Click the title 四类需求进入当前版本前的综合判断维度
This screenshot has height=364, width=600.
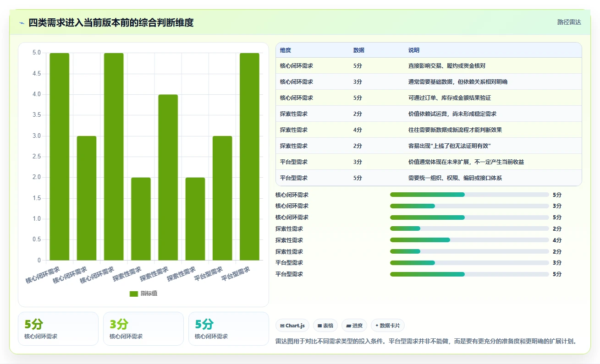tap(111, 22)
